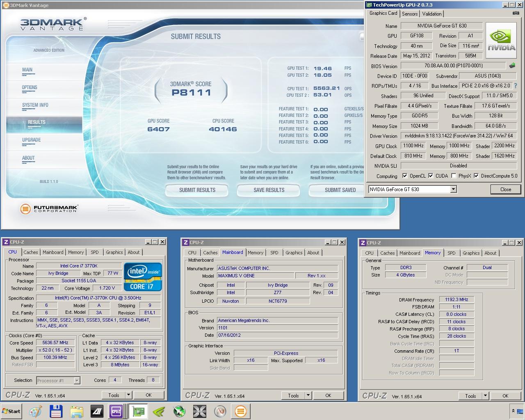Click Tools button in the CPU-Z CPU window
The width and height of the screenshot is (525, 420).
click(114, 395)
